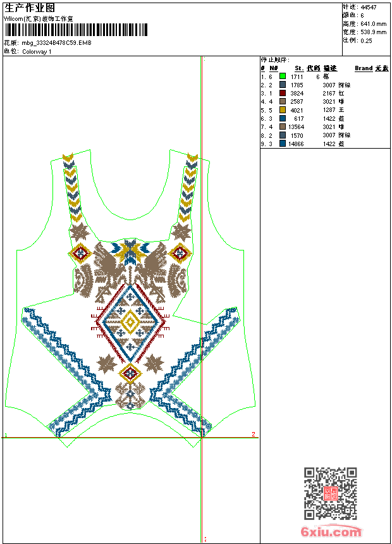
Task: Select stitch count 13564 in row 7
Action: [297, 127]
